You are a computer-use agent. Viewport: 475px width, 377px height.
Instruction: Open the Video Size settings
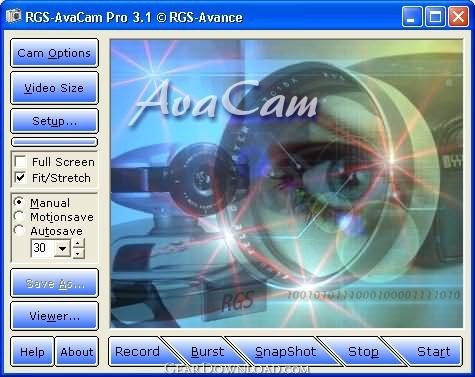(x=54, y=88)
